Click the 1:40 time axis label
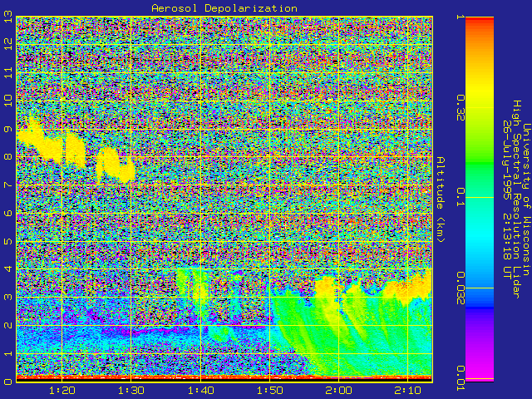 (x=200, y=391)
